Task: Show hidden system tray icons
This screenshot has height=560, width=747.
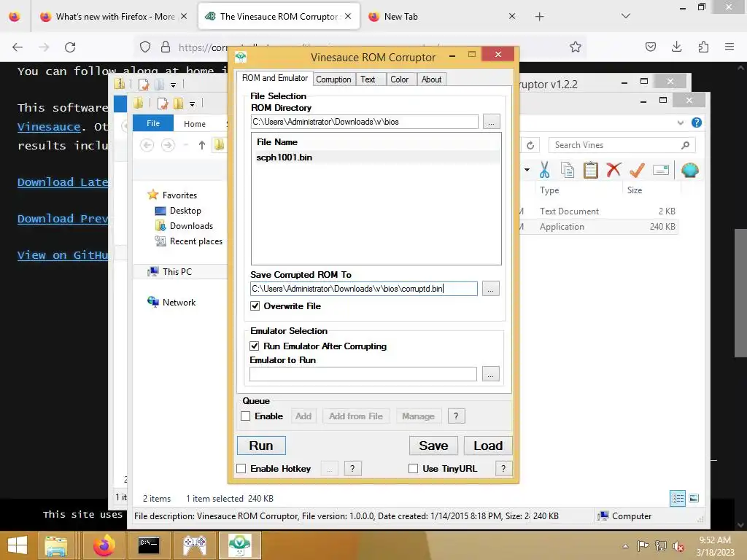Action: [625, 545]
